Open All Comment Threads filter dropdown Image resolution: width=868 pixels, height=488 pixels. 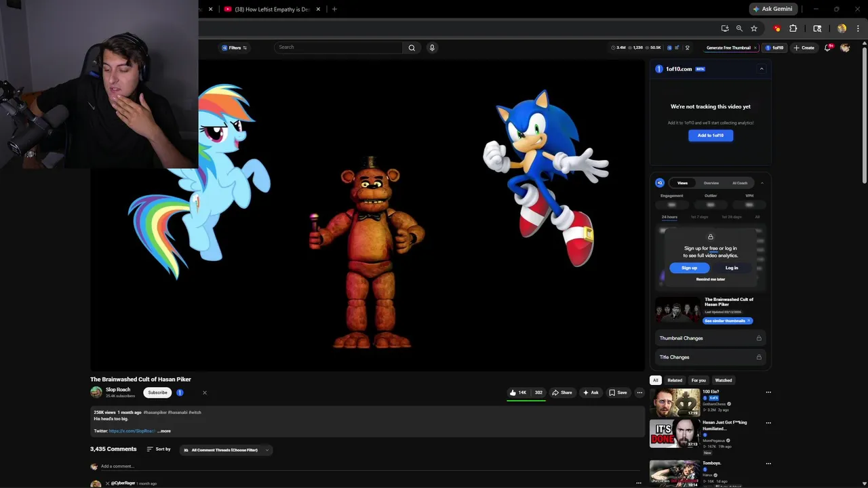(x=227, y=450)
